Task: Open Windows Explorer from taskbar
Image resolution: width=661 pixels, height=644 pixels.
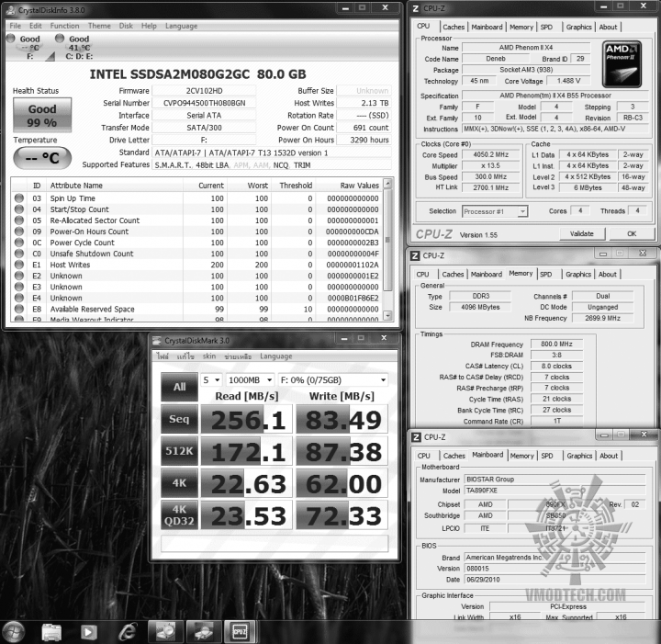Action: tap(51, 632)
